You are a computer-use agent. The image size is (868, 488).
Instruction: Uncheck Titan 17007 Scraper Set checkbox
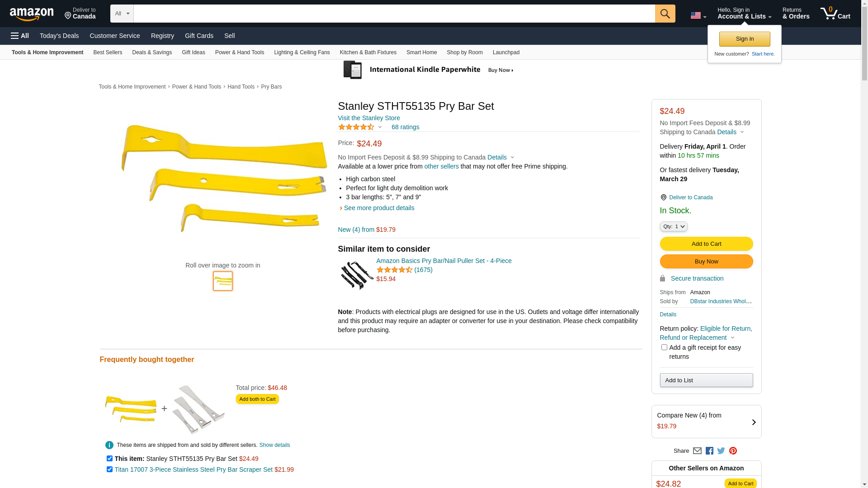click(x=109, y=469)
